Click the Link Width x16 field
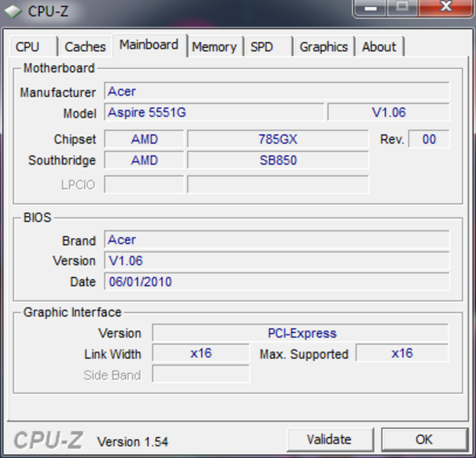This screenshot has width=476, height=458. [201, 353]
